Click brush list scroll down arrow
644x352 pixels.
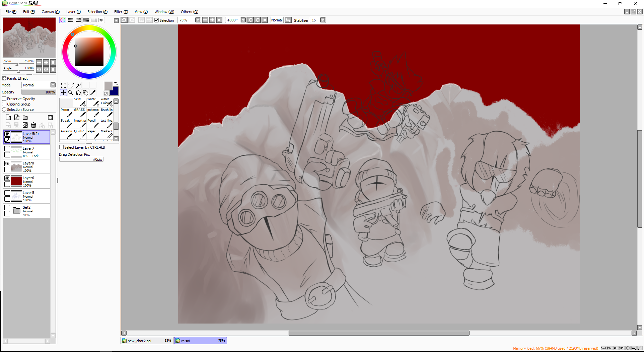tap(116, 138)
